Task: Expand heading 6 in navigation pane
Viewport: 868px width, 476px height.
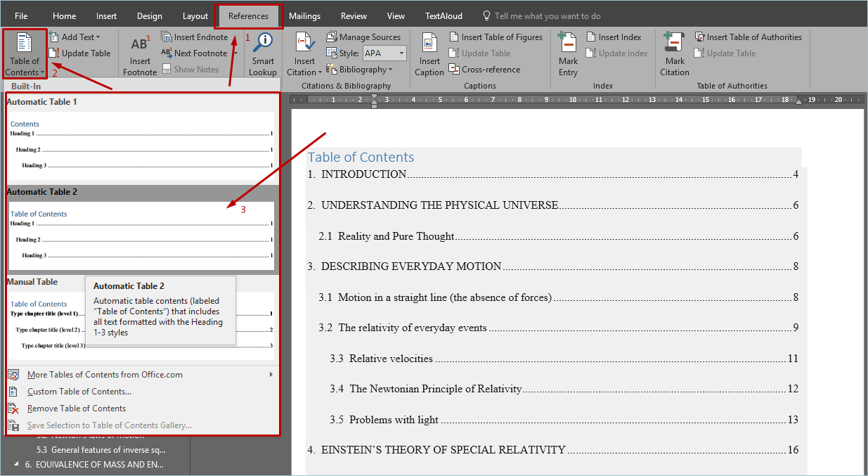Action: [17, 465]
